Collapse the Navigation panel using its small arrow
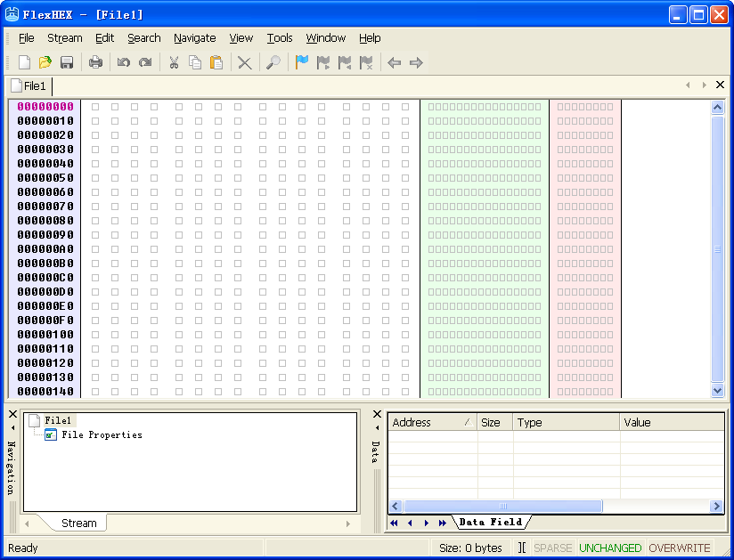The width and height of the screenshot is (734, 560). 12,428
